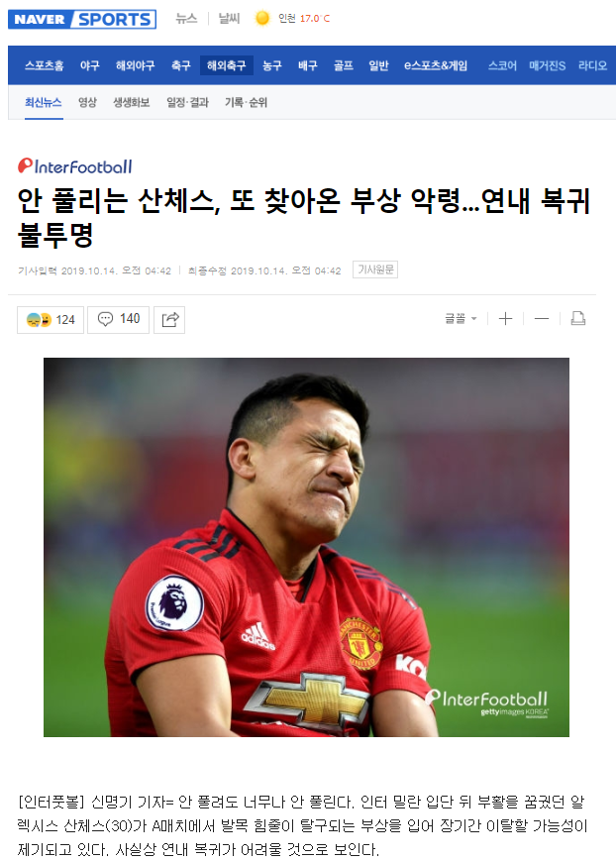Decrease font size with minus icon

[542, 319]
